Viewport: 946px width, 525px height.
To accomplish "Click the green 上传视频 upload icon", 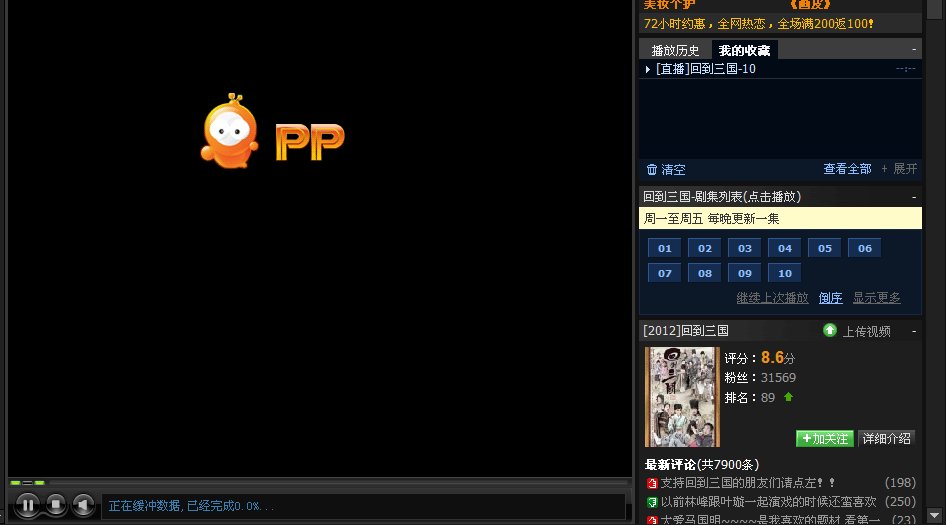I will [830, 330].
